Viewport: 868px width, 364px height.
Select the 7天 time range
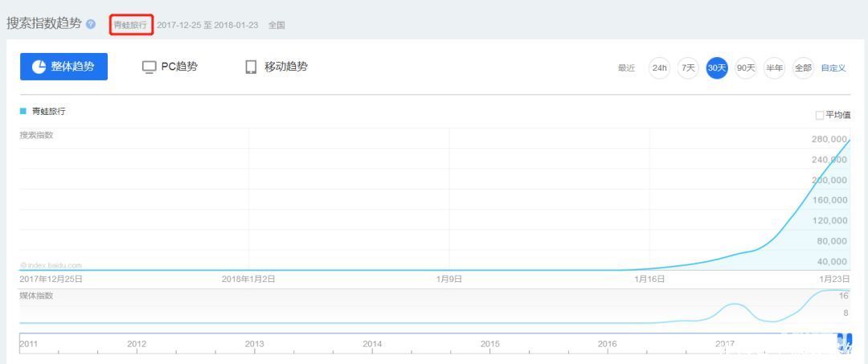688,68
